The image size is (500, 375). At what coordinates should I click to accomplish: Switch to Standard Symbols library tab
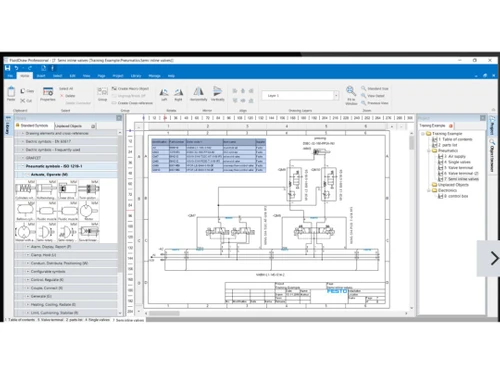34,126
